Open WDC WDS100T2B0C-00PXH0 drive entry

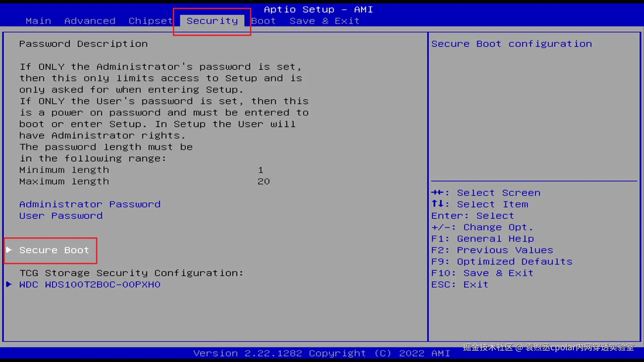point(90,284)
